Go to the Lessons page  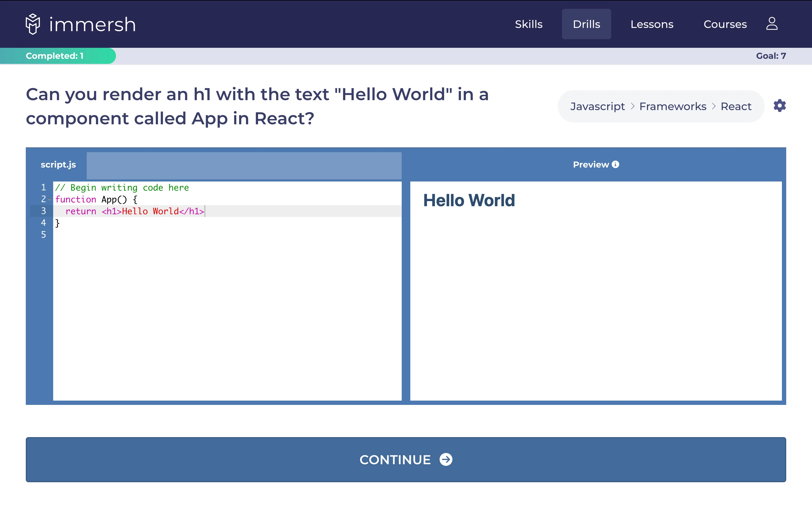click(x=652, y=24)
